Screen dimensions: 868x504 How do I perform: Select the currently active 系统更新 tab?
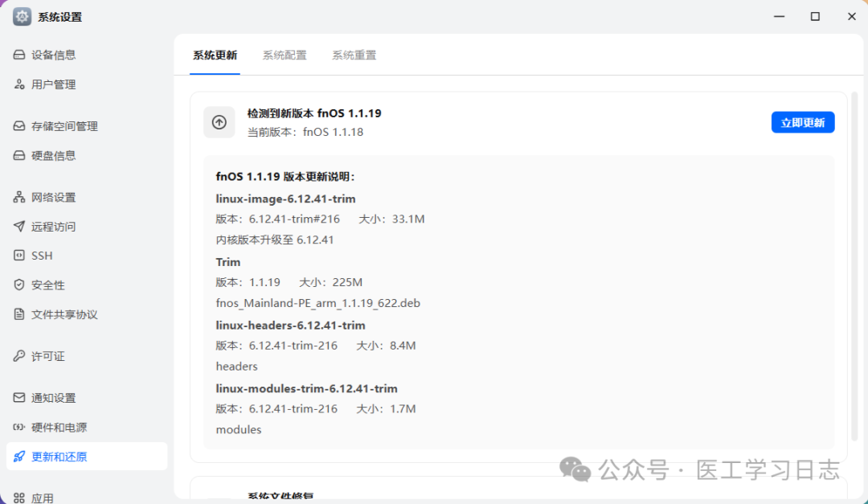(x=215, y=55)
